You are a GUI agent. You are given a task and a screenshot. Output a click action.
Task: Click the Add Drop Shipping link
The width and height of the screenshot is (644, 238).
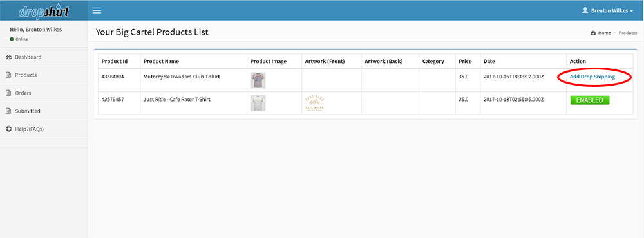592,77
